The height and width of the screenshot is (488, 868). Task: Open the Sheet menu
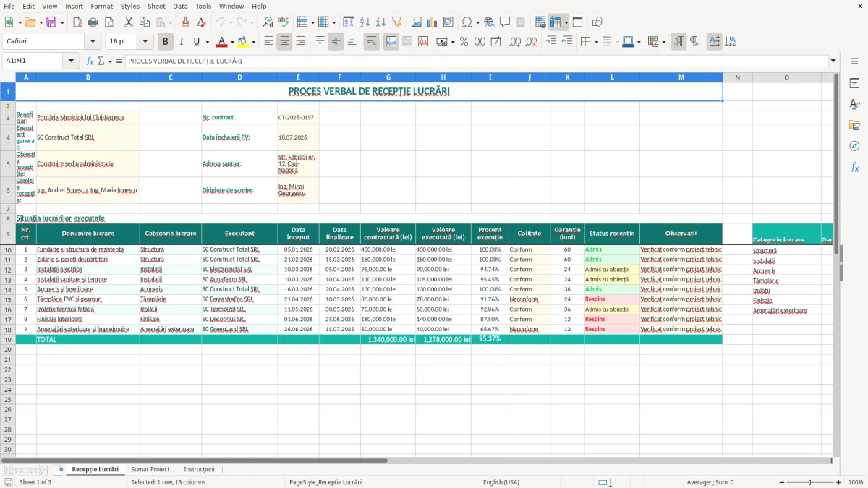pyautogui.click(x=156, y=6)
